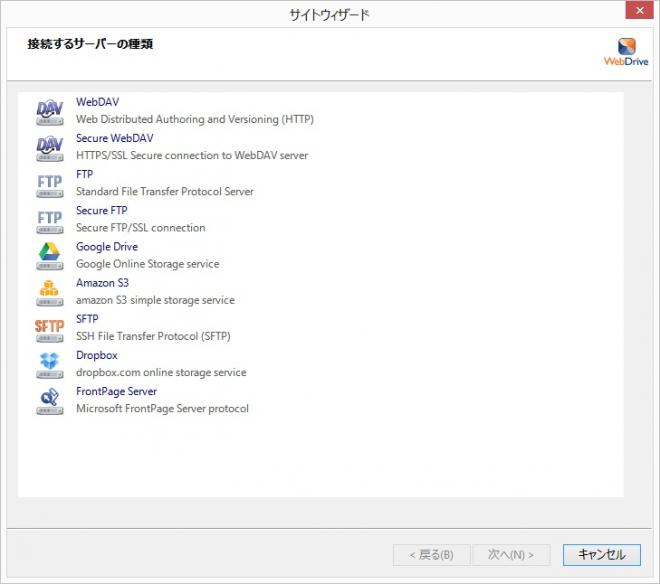Click the disabled 次へ(N) button
Image resolution: width=660 pixels, height=584 pixels.
(511, 555)
